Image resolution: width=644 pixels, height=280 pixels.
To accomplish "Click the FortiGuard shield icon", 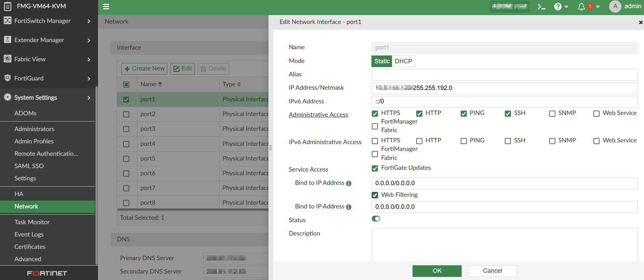I will coord(8,78).
